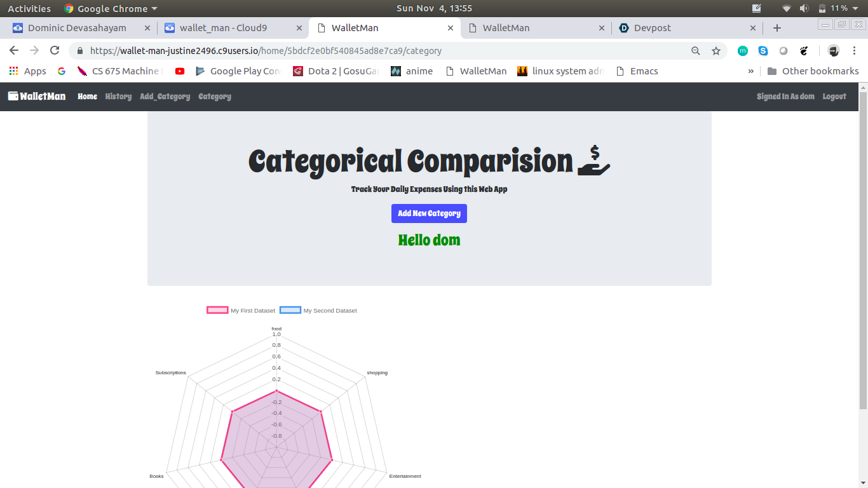
Task: Open the History nav link
Action: 118,97
